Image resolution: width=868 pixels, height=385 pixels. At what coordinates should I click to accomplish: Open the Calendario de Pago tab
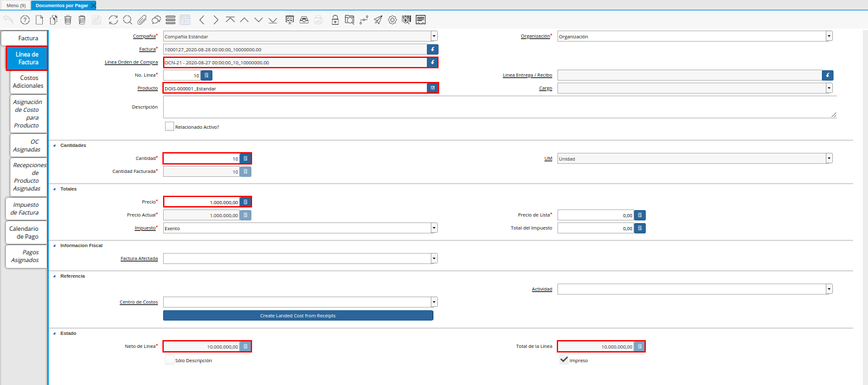(27, 233)
